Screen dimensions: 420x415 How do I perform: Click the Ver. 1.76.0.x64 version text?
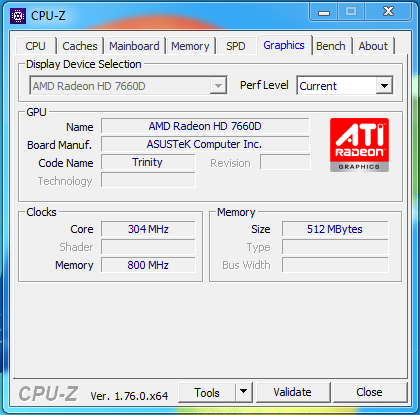[x=129, y=396]
